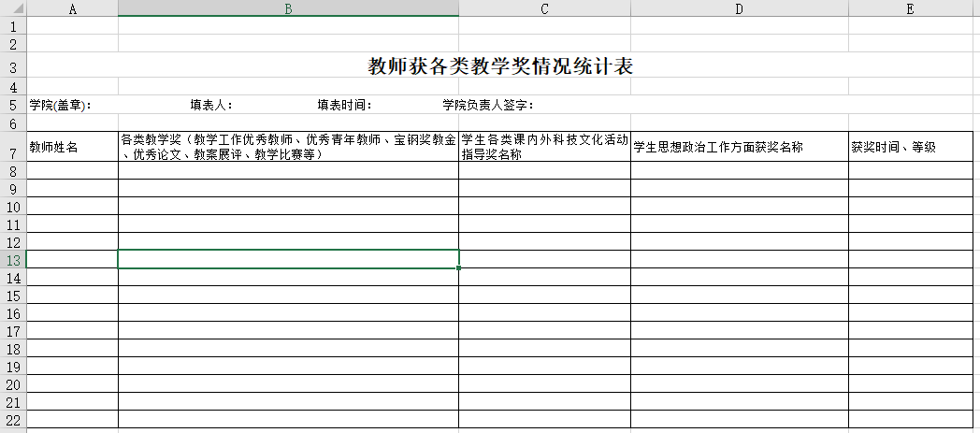Click the 填表人 label text
Screen dimensions: 980x433
[x=211, y=105]
